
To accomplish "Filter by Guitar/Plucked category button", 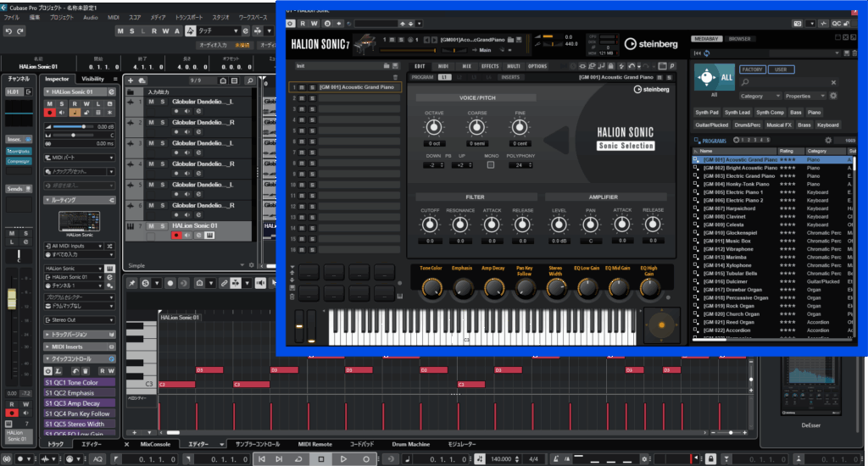I will (x=712, y=125).
